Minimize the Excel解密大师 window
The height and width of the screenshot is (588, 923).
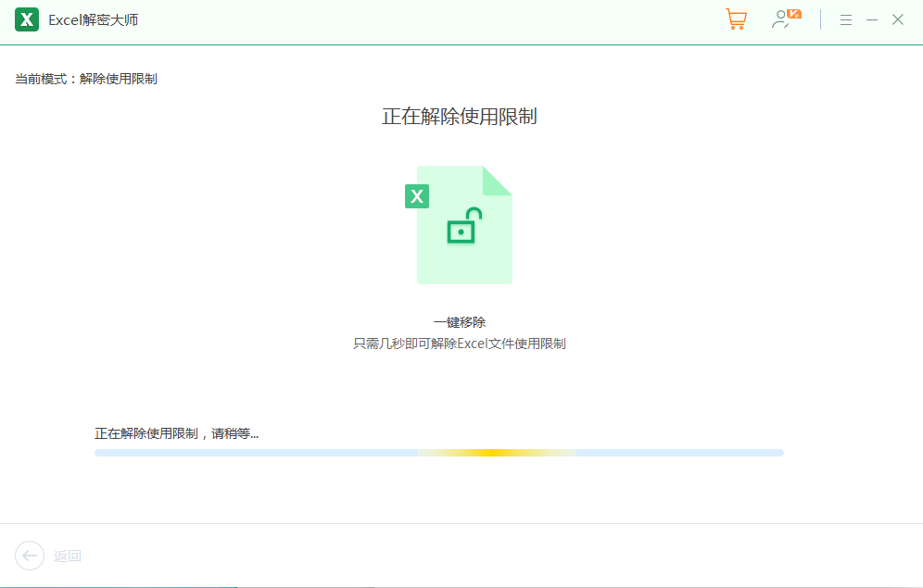[872, 20]
